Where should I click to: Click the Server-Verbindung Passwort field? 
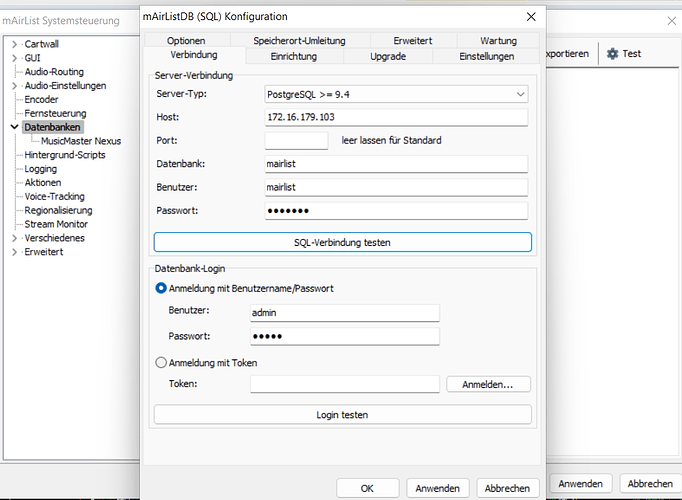coord(396,211)
